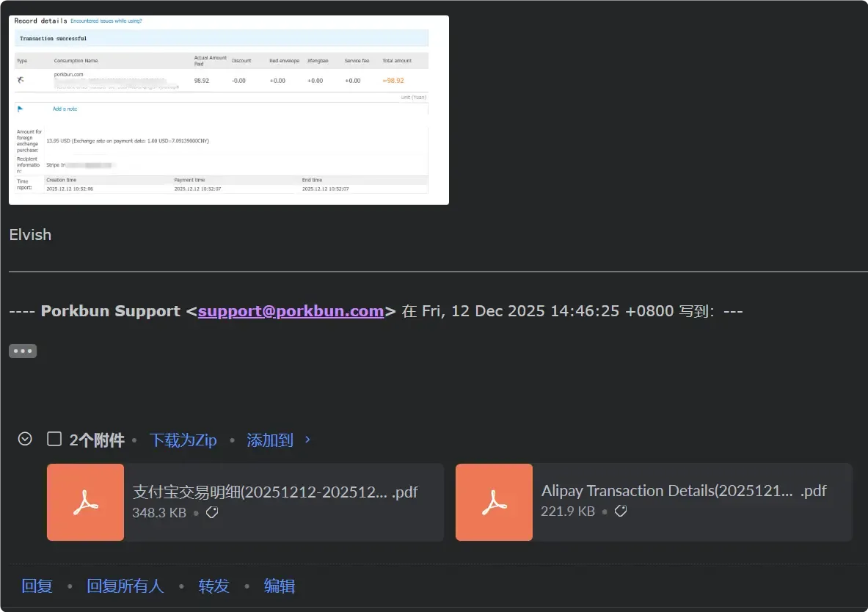Click the PDF icon of 支付宝交易明细 attachment
This screenshot has height=612, width=868.
pyautogui.click(x=85, y=502)
